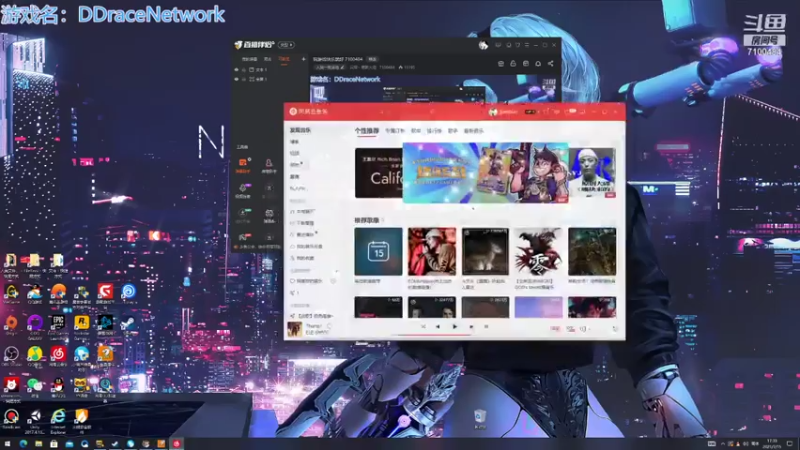The height and width of the screenshot is (450, 800).
Task: Click the banner showing man in white beanie
Action: point(592,173)
